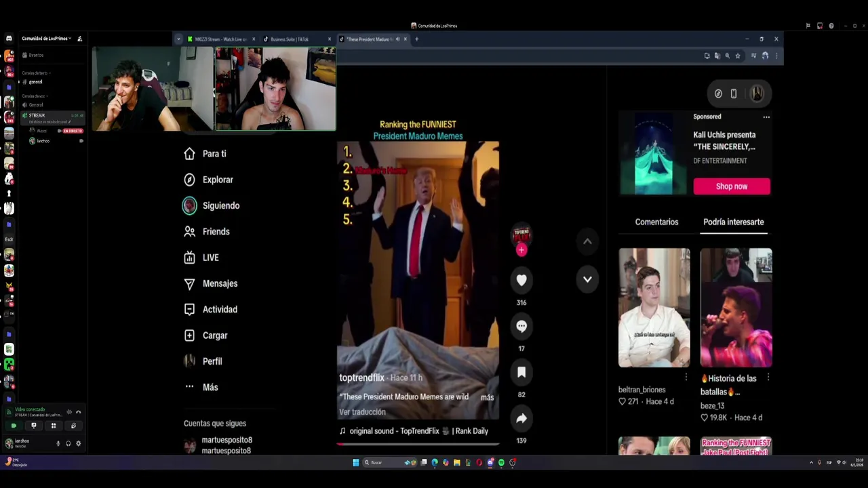Open Mensajes inbox in TikTok sidebar
The image size is (868, 488).
pyautogui.click(x=210, y=283)
